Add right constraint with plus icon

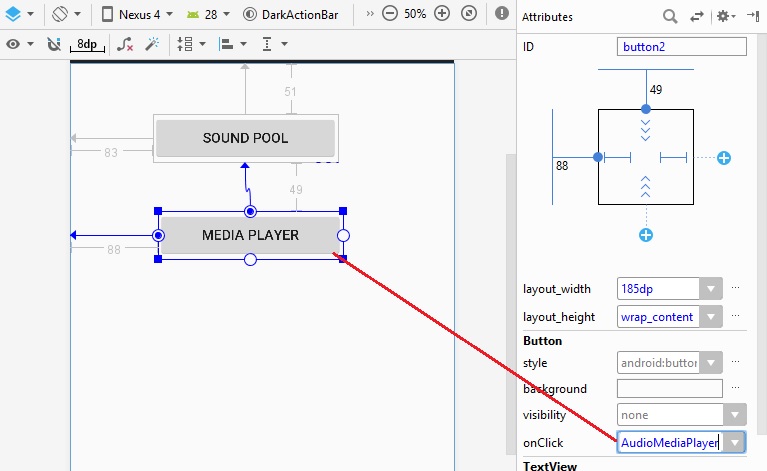[x=724, y=158]
